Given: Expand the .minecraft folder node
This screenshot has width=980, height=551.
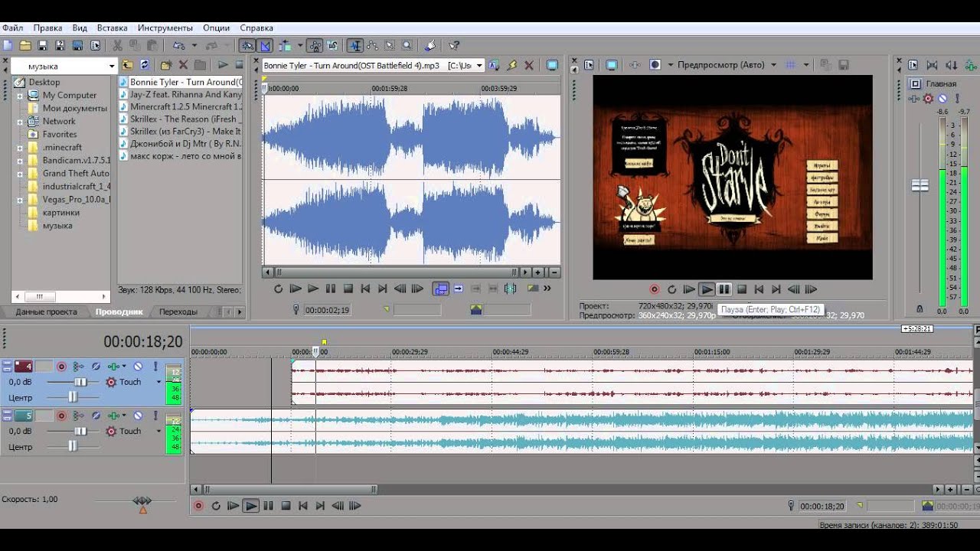Looking at the screenshot, I should tap(20, 148).
